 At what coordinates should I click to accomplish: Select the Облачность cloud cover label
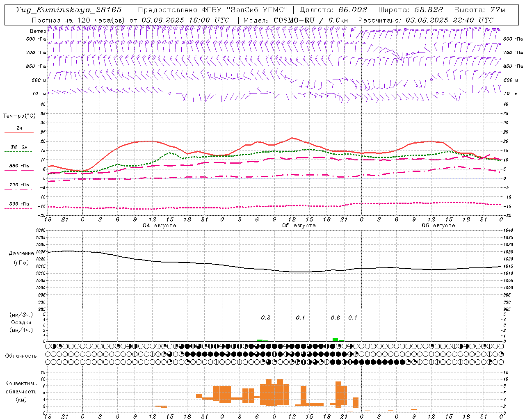[21, 356]
